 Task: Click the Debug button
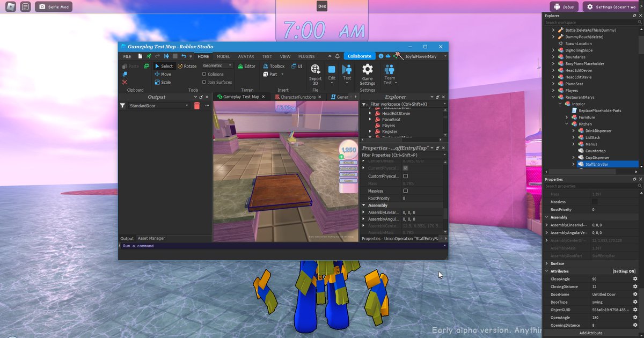(565, 7)
